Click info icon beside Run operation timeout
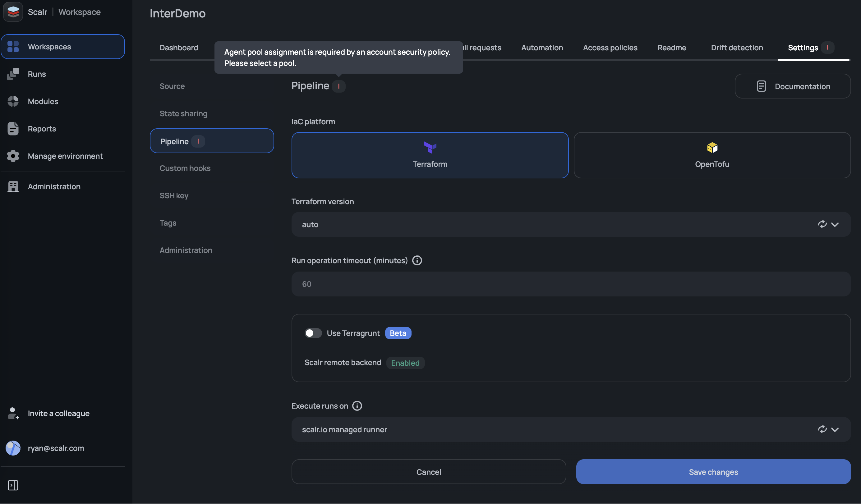 (x=417, y=260)
